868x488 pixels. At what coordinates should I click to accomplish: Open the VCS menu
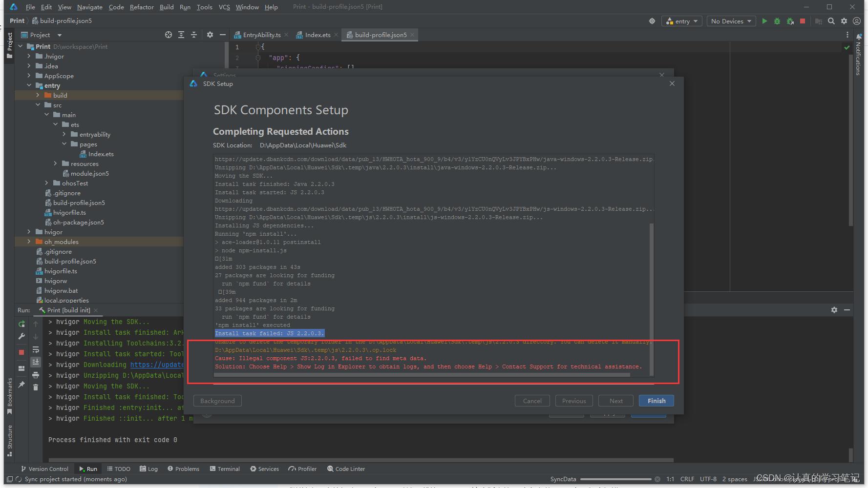point(224,7)
